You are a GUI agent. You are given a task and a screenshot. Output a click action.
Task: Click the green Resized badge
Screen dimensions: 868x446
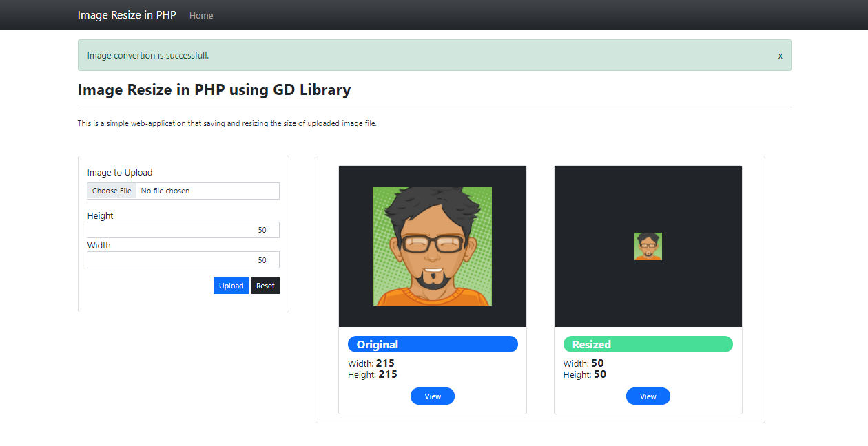pyautogui.click(x=648, y=343)
